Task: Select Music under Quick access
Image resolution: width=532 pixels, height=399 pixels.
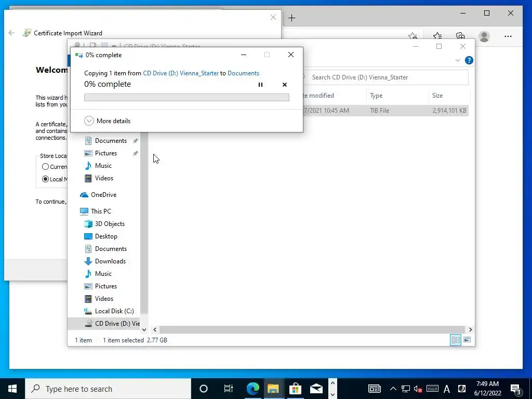Action: point(103,166)
